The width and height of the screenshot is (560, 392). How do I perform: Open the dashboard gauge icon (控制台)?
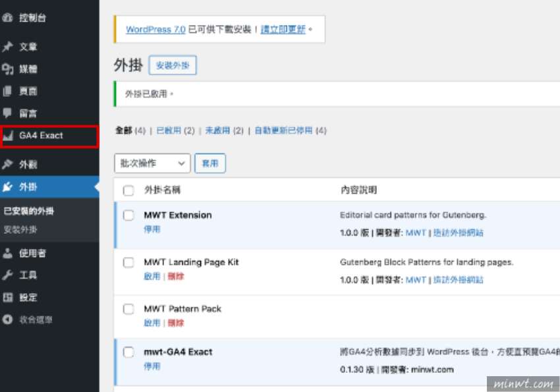pos(7,18)
